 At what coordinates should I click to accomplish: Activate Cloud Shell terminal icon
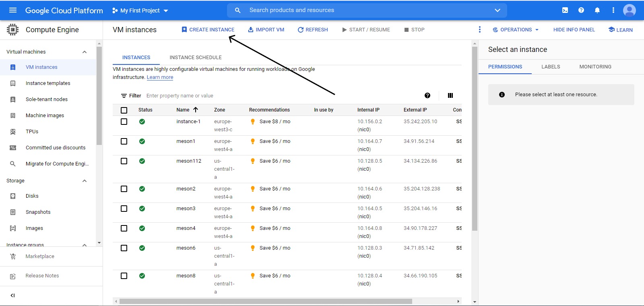coord(565,10)
